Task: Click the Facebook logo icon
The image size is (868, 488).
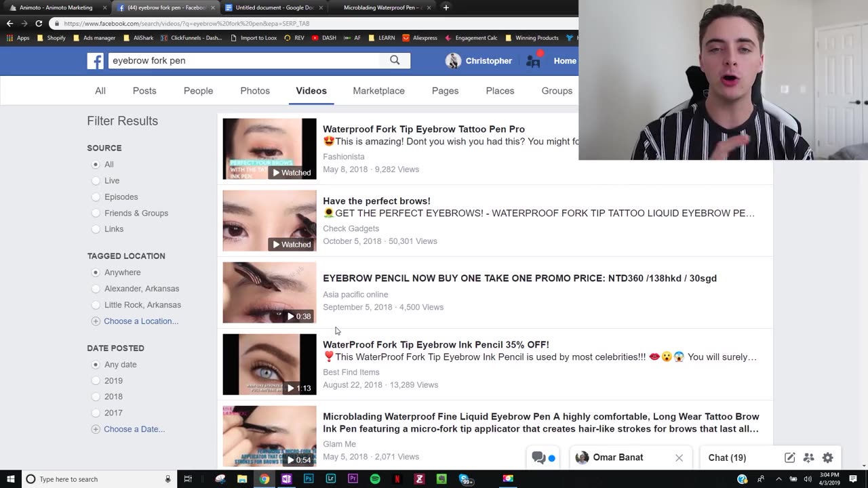Action: (95, 61)
